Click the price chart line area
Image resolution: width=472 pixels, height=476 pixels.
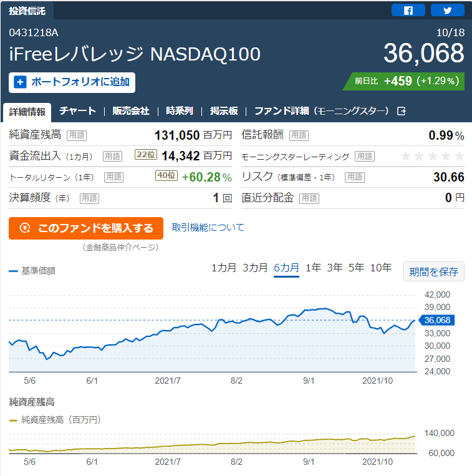213,333
